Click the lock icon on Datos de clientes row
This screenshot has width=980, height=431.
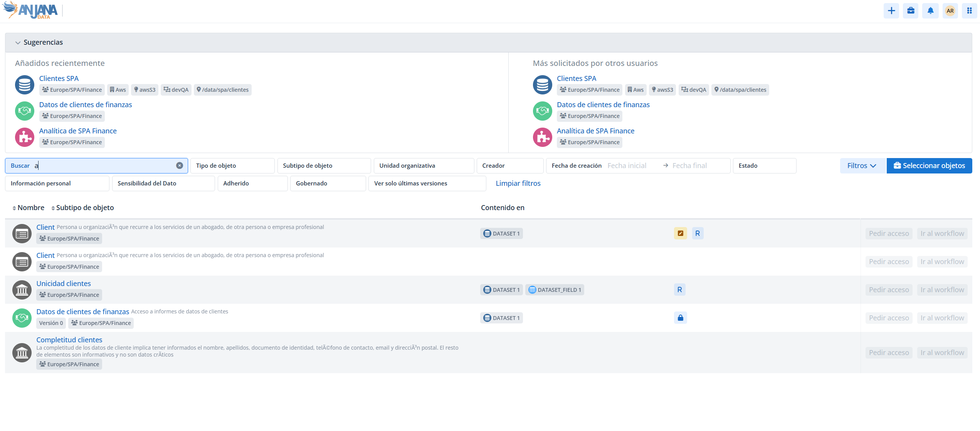pyautogui.click(x=680, y=318)
